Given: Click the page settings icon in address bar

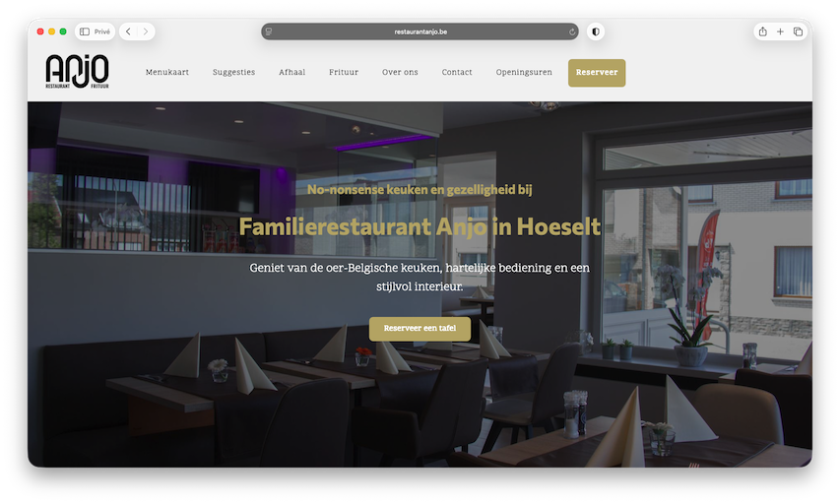Looking at the screenshot, I should (x=269, y=31).
